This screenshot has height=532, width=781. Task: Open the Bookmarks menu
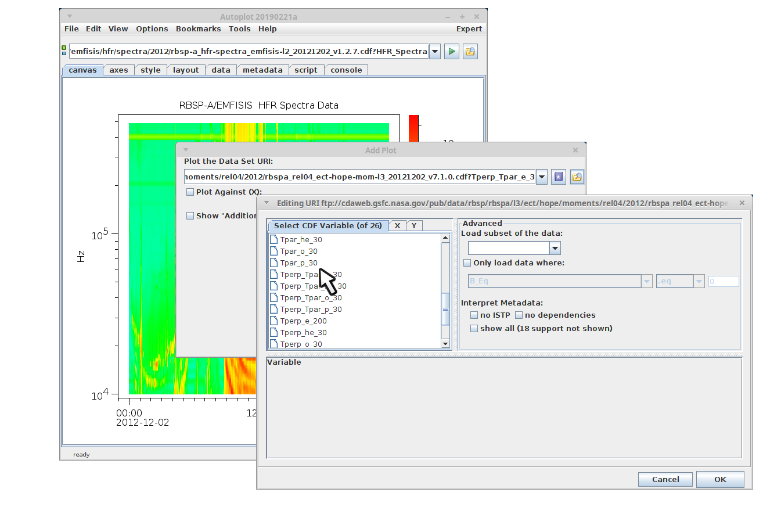point(198,29)
